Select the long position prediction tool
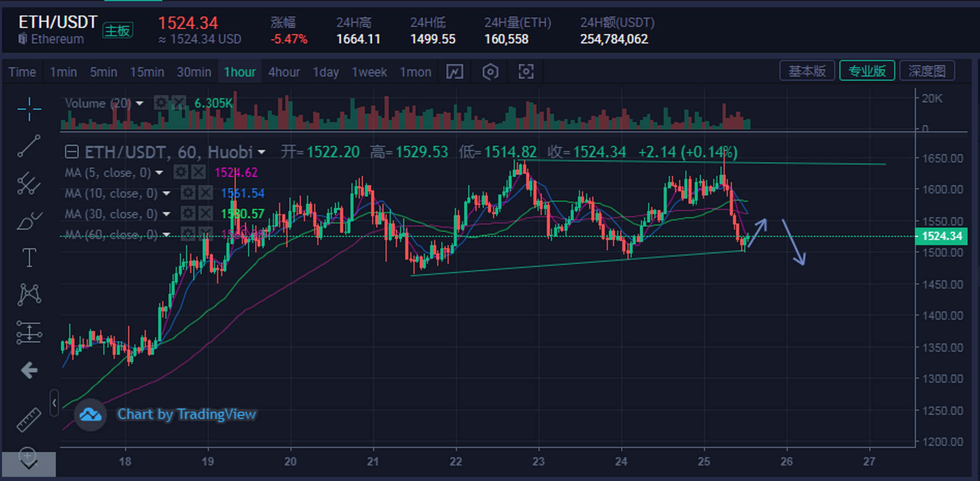 (x=29, y=333)
